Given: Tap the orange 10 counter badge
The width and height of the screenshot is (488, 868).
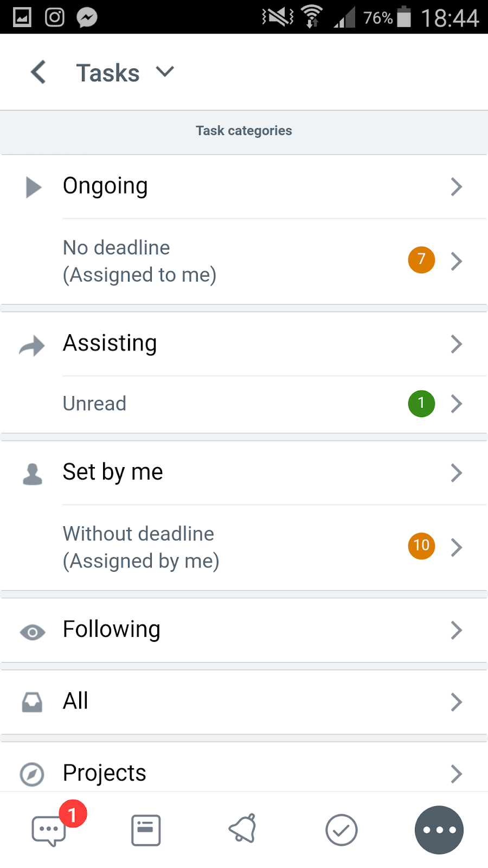Looking at the screenshot, I should pyautogui.click(x=421, y=545).
